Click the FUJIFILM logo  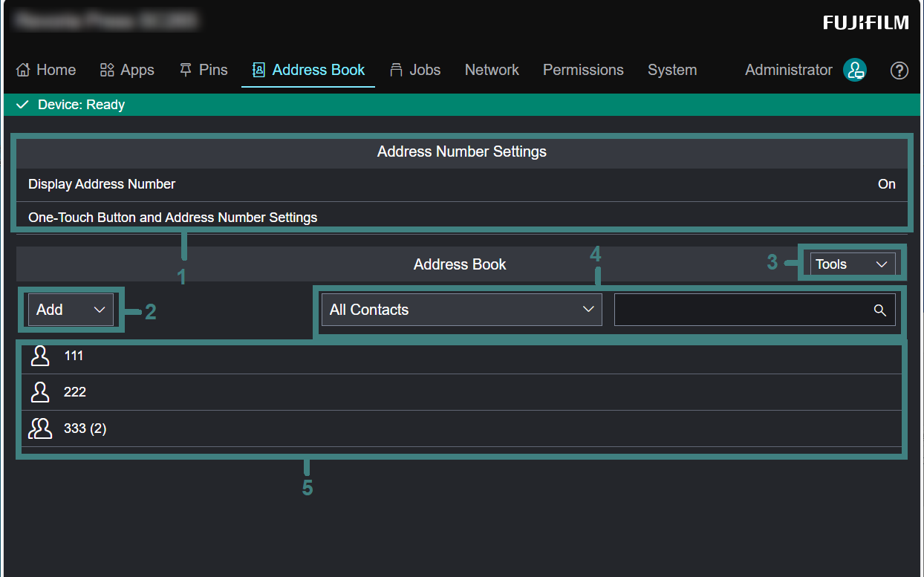[865, 22]
